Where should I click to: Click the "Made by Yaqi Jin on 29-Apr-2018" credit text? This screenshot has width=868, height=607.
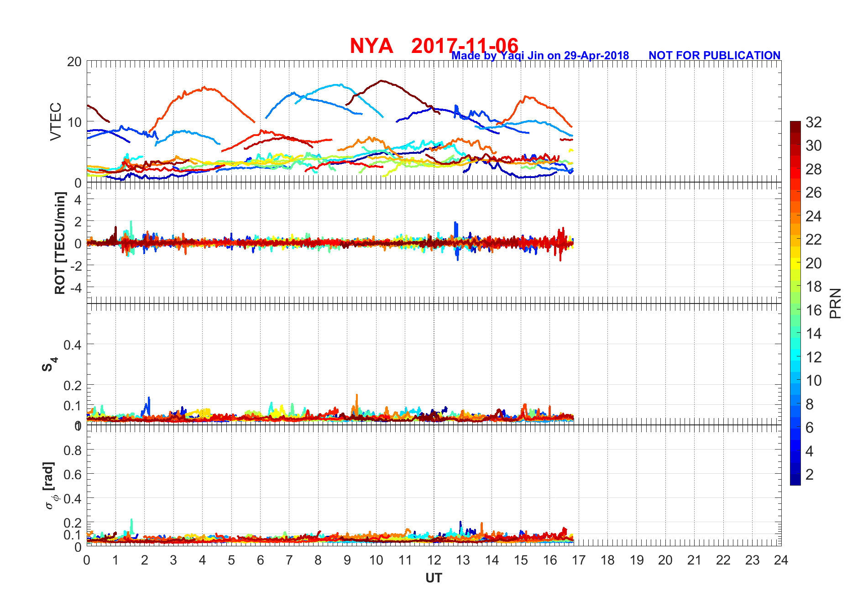[x=540, y=55]
